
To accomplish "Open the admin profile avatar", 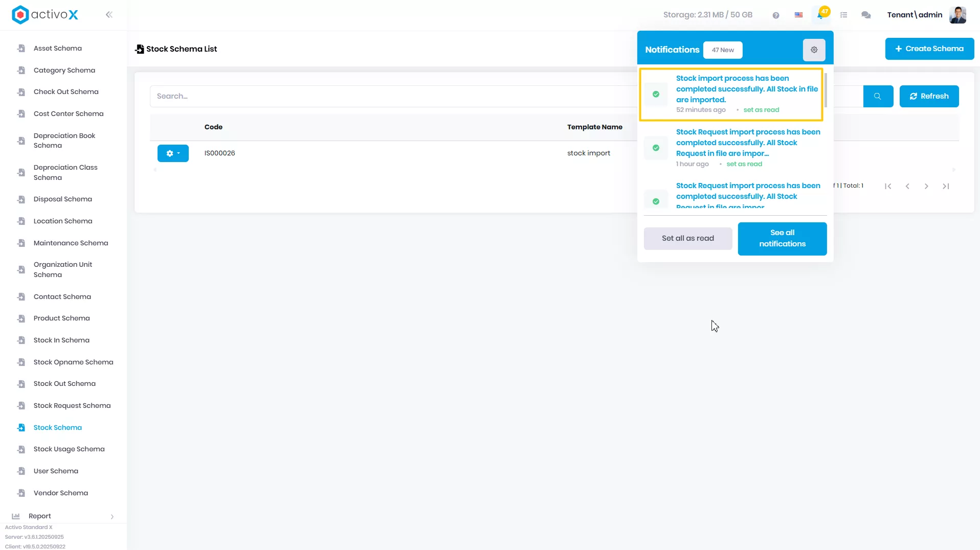I will (x=957, y=15).
